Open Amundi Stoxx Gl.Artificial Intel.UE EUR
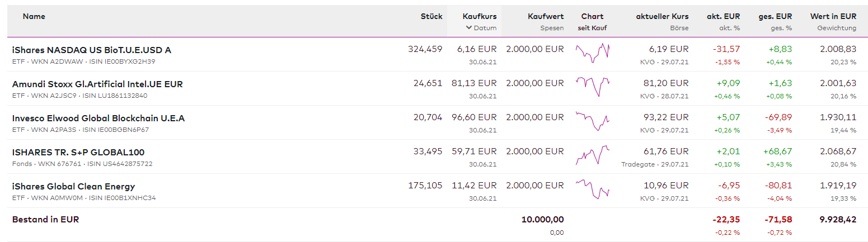Image resolution: width=868 pixels, height=242 pixels. pos(97,84)
